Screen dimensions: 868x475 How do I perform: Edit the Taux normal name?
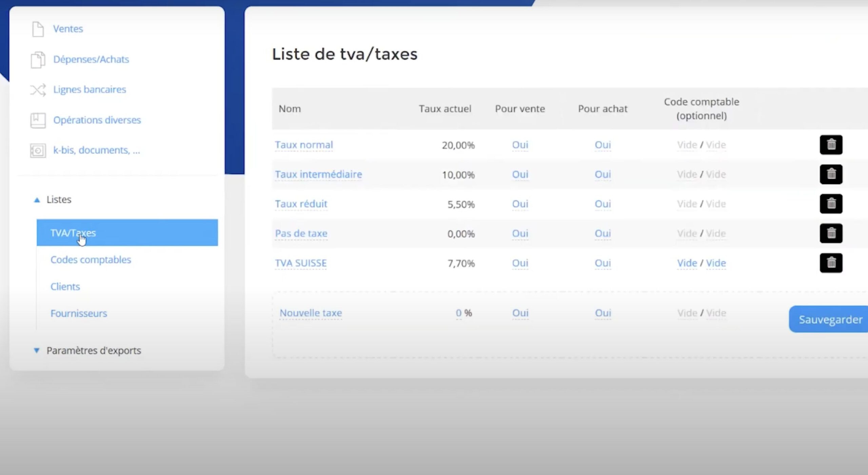[x=304, y=145]
